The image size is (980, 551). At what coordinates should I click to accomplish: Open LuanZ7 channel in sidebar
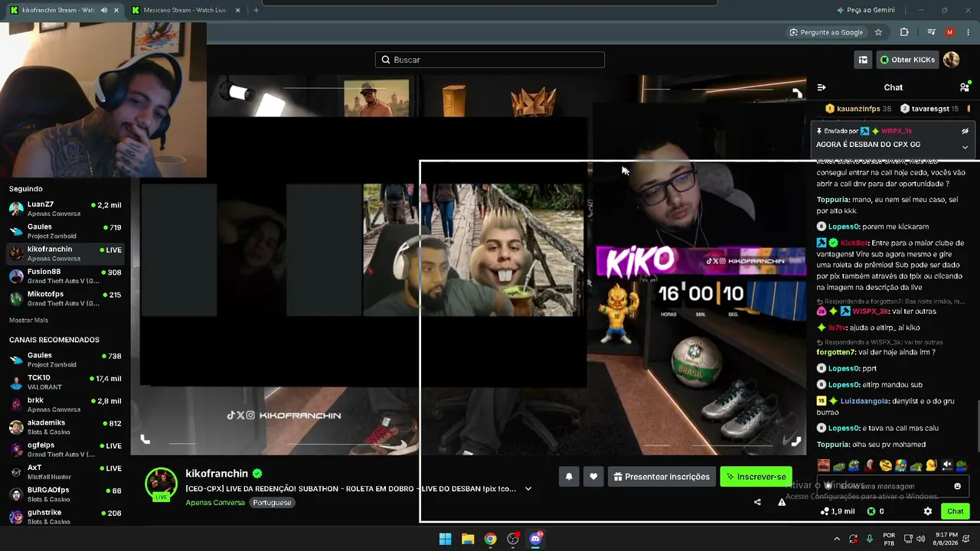click(x=65, y=209)
